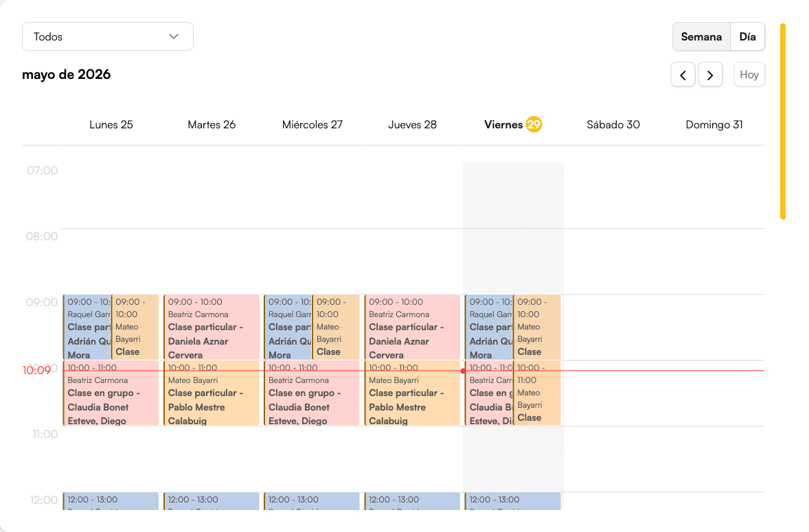Screen dimensions: 809x532
Task: Open Monday 09:00 Mateo Bayarri class
Action: (x=135, y=327)
